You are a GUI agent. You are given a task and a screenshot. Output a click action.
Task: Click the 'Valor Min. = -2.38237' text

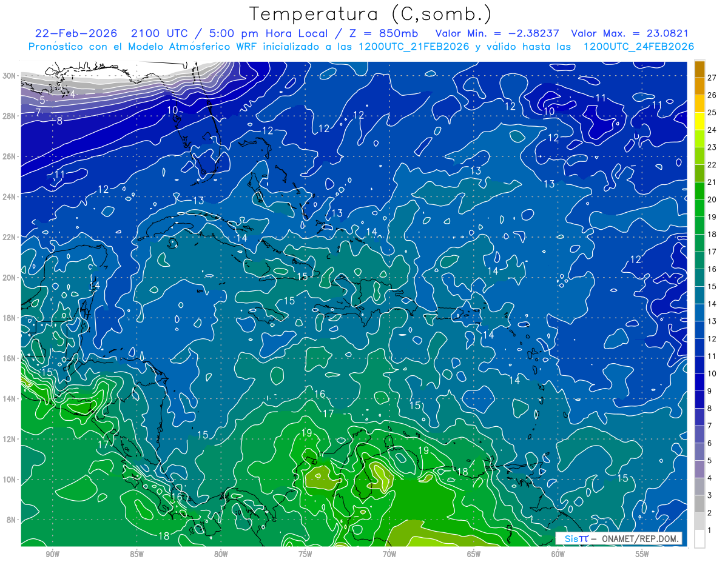[497, 34]
